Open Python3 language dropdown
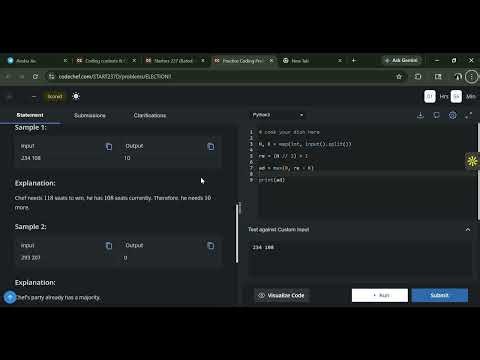The image size is (480, 360). click(277, 115)
